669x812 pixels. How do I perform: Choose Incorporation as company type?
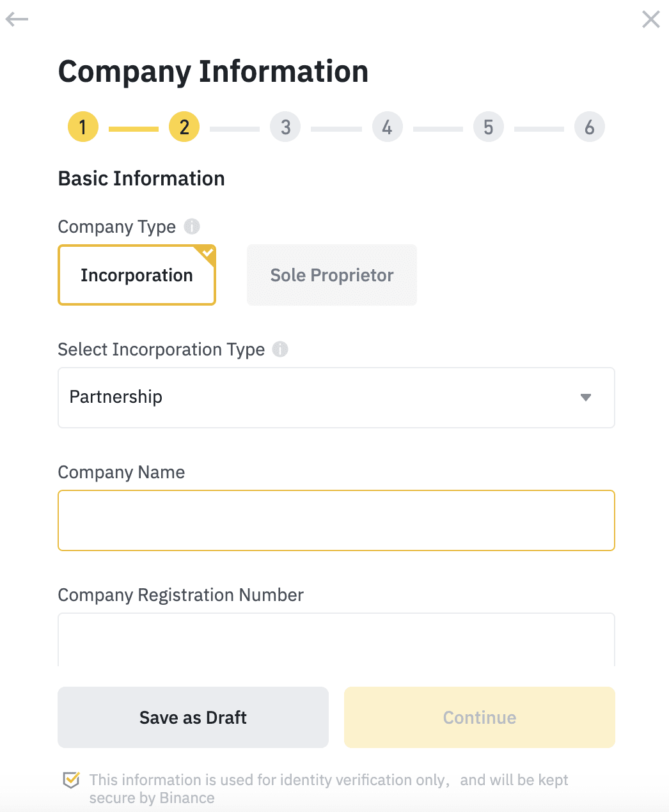137,275
